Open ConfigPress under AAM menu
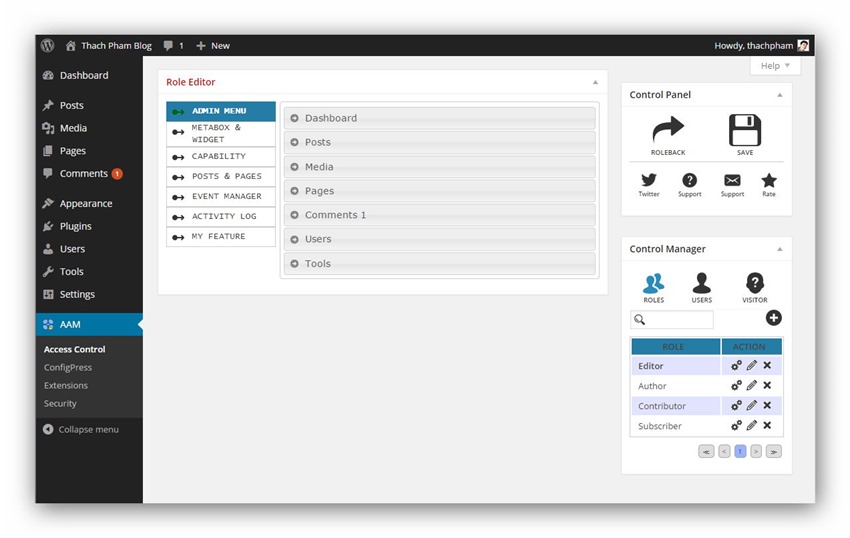Screen dimensions: 850x538 click(x=68, y=368)
